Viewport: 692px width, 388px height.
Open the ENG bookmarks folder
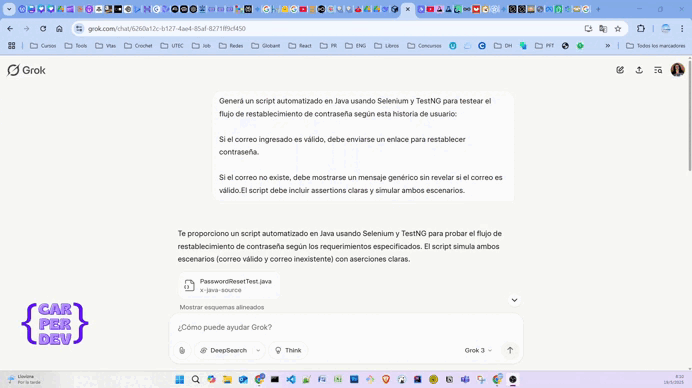[356, 45]
